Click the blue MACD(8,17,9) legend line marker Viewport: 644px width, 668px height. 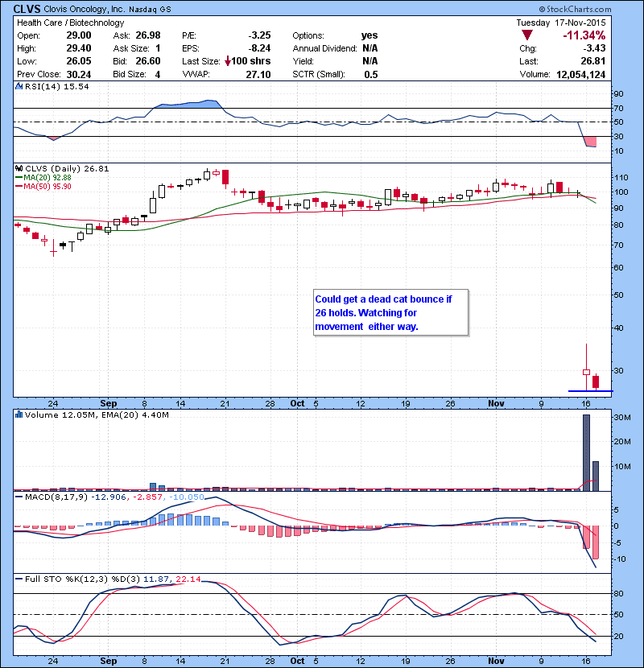coord(19,497)
